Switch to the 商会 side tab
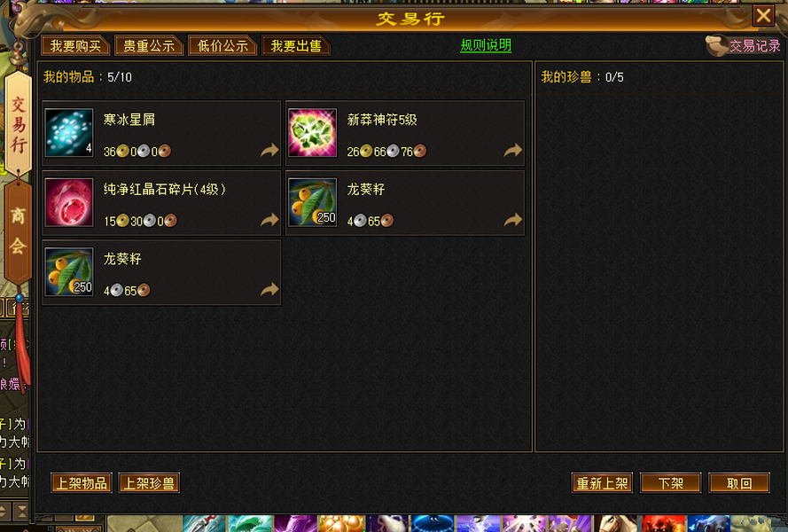 point(18,231)
